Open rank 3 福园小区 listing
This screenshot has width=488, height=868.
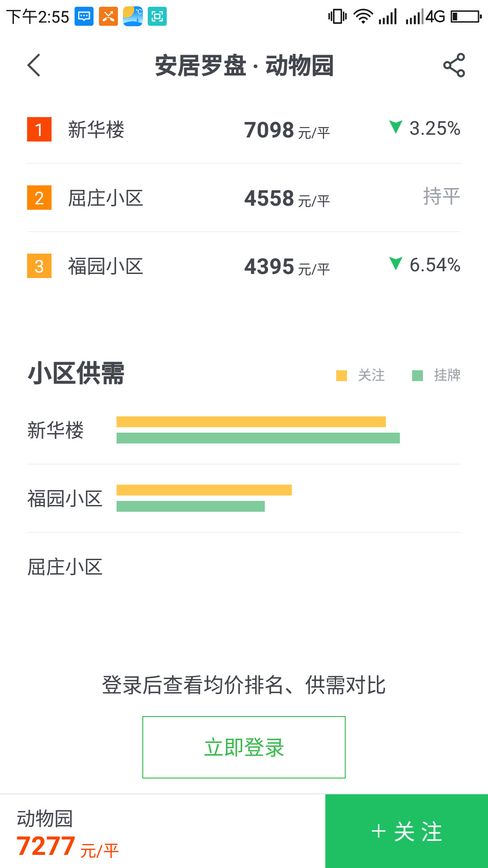pos(244,266)
